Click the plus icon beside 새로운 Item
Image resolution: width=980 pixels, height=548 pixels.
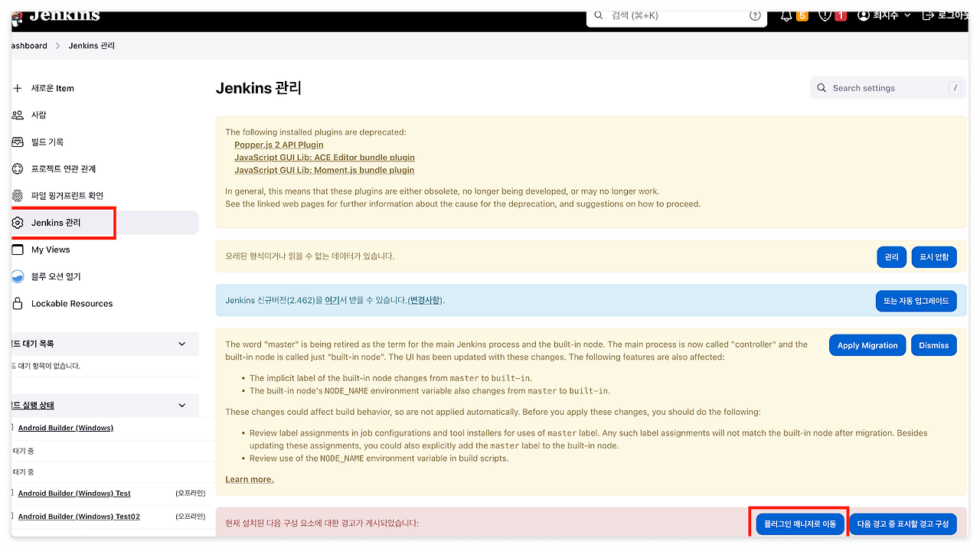(x=18, y=88)
